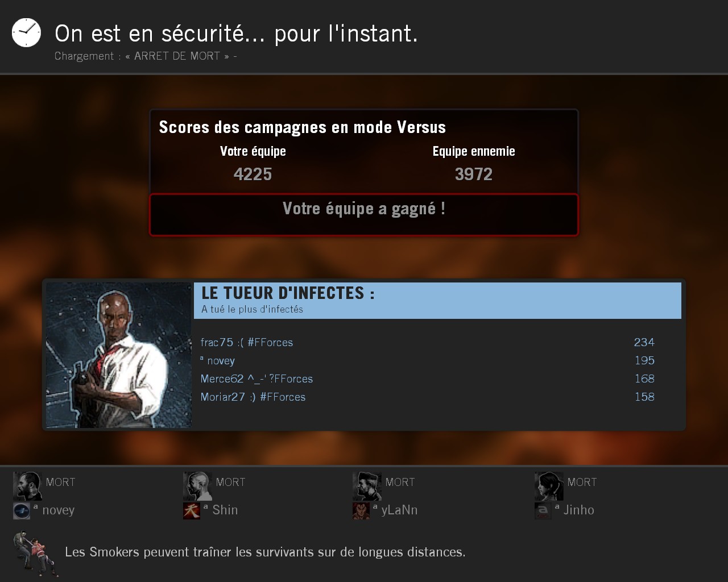Click the Equipe ennemie score 3972
This screenshot has width=728, height=582.
(x=474, y=174)
